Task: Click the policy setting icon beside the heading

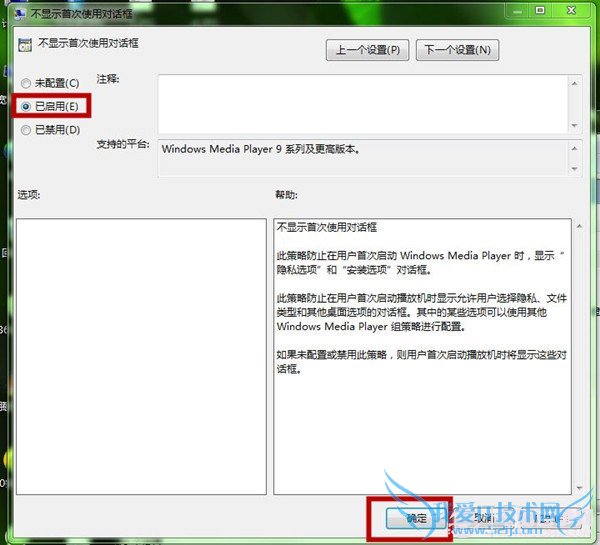Action: point(25,45)
